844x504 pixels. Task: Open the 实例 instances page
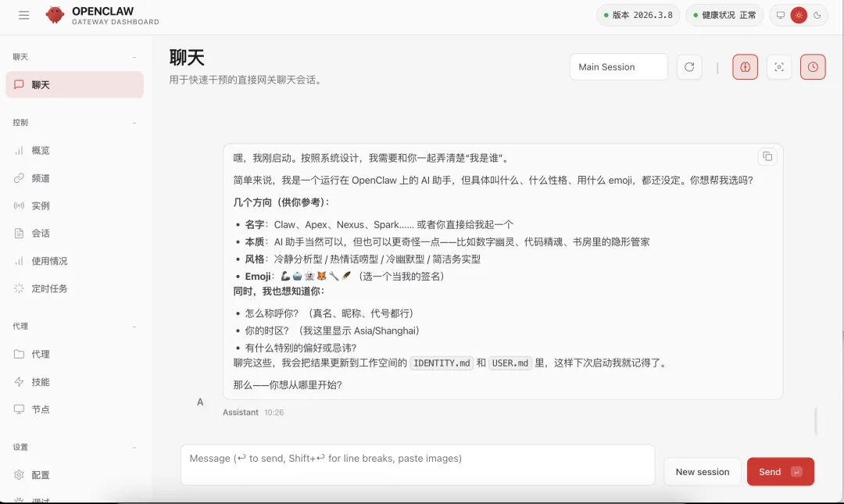pos(75,206)
